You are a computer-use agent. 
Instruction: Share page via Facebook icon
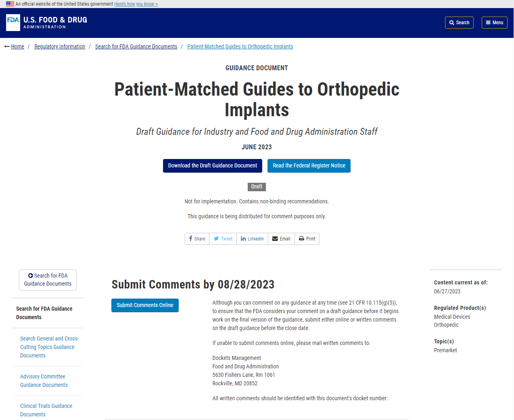pyautogui.click(x=197, y=239)
